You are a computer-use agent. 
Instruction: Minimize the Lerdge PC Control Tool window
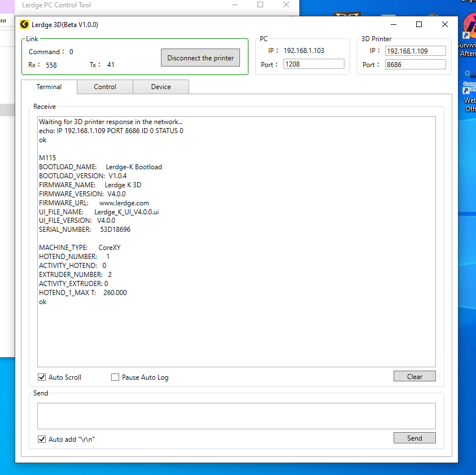[x=235, y=5]
